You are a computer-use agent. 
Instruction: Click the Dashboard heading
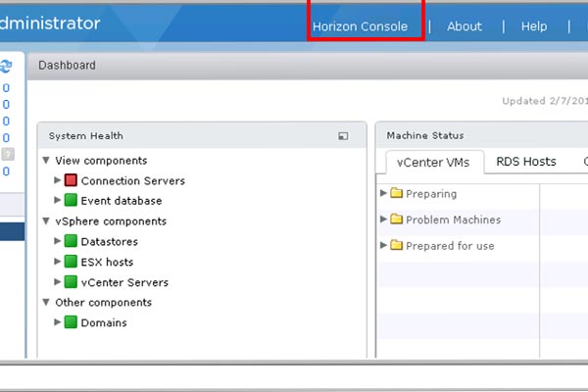(67, 66)
